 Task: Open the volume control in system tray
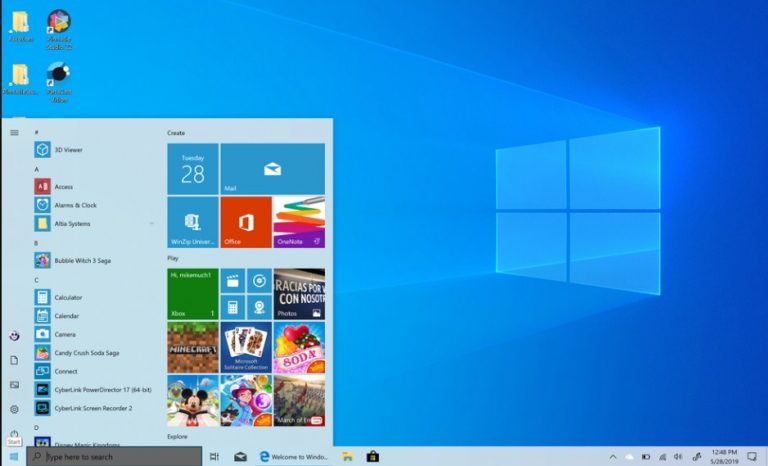pyautogui.click(x=678, y=457)
